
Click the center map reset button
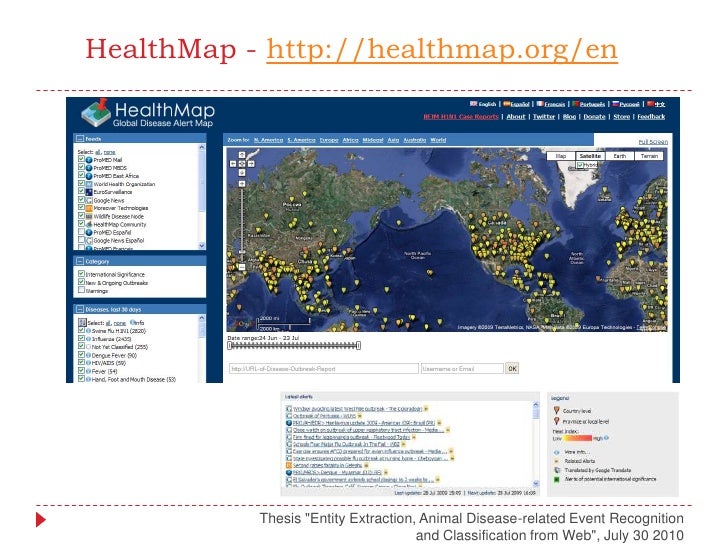tap(242, 164)
